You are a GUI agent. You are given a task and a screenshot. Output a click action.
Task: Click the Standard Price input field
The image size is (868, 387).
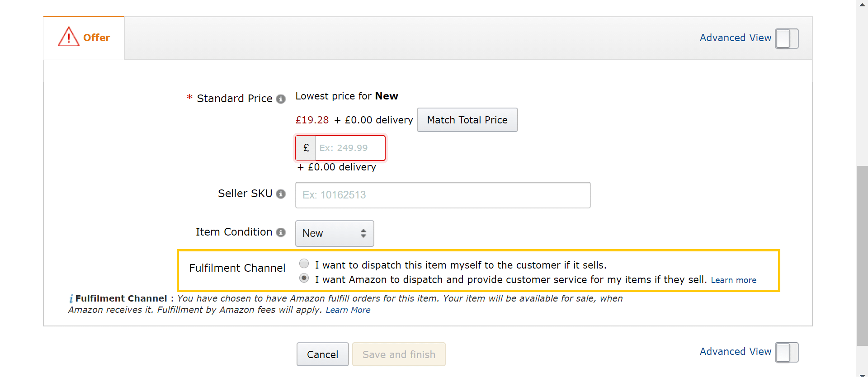click(350, 148)
